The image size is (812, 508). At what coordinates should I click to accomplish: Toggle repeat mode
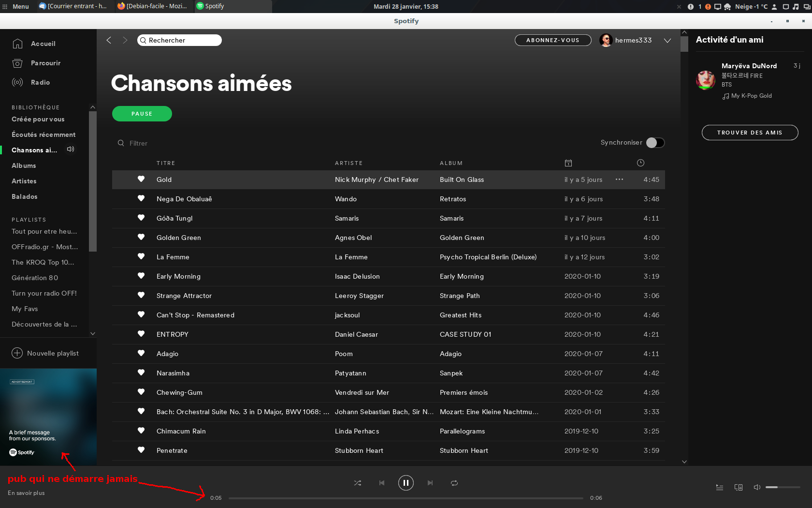tap(454, 483)
